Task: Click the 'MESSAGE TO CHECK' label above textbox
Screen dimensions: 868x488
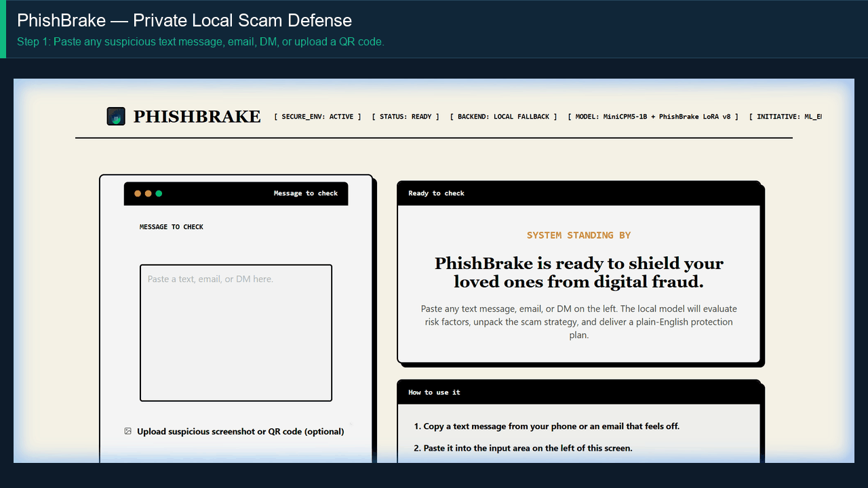Action: click(x=172, y=227)
